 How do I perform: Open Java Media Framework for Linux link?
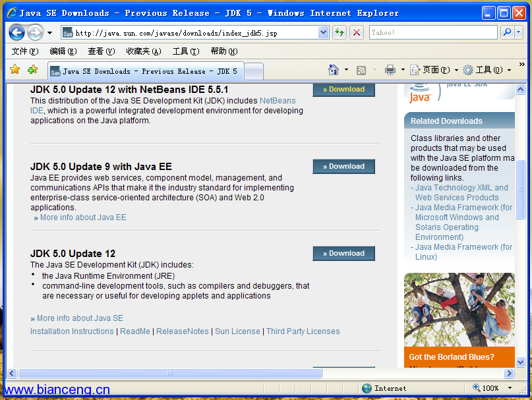pos(463,252)
